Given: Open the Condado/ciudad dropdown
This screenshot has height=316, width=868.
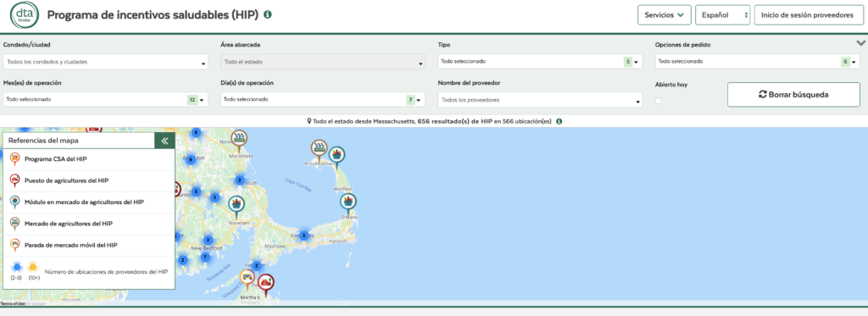Looking at the screenshot, I should point(106,62).
